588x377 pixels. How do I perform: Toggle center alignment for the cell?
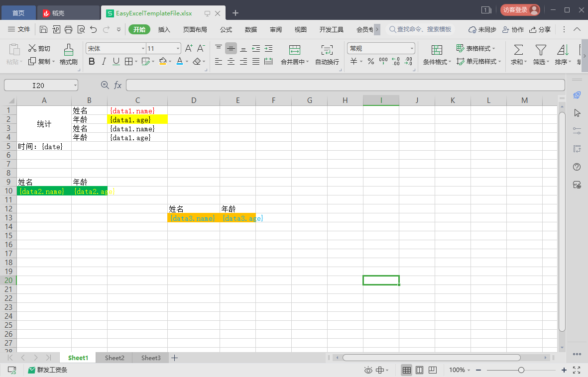(x=231, y=61)
